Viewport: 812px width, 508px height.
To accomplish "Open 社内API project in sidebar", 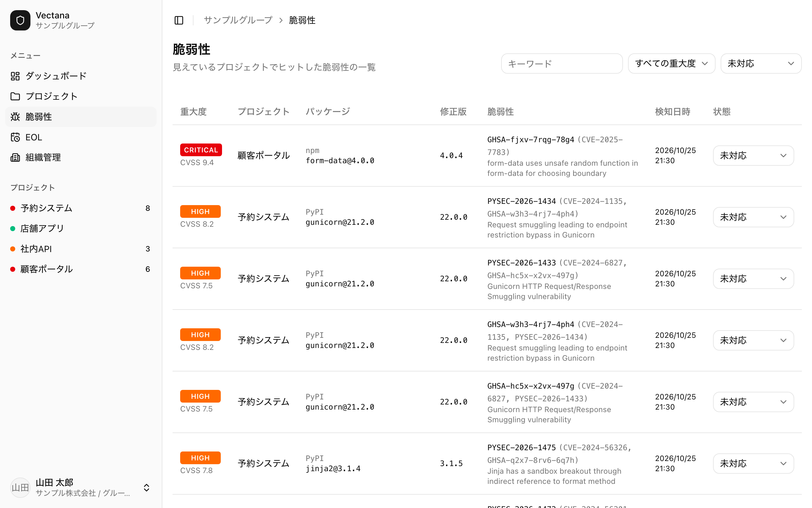I will click(81, 249).
